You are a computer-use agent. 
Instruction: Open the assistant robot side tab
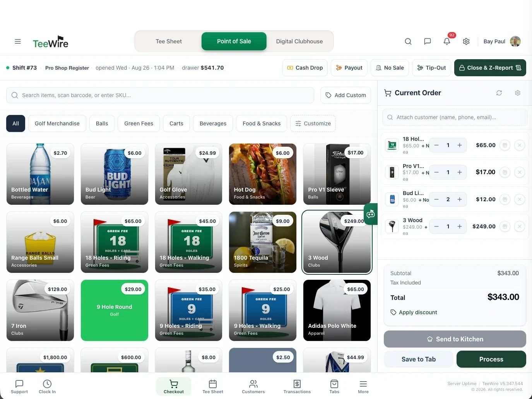(371, 214)
